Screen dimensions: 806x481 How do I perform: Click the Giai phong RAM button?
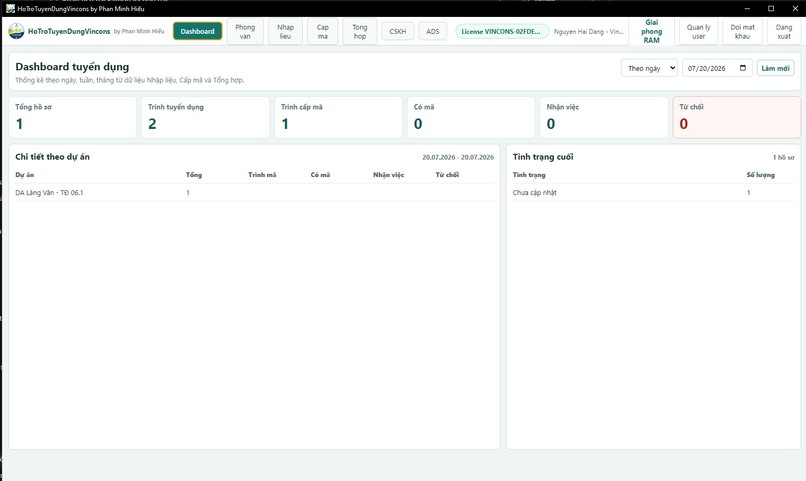651,31
